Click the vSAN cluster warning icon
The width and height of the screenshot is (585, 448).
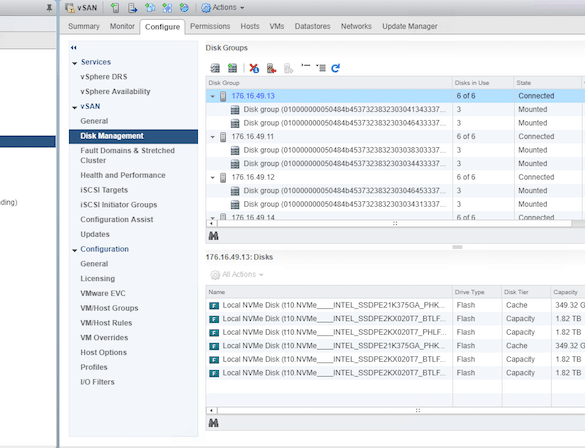tap(70, 8)
